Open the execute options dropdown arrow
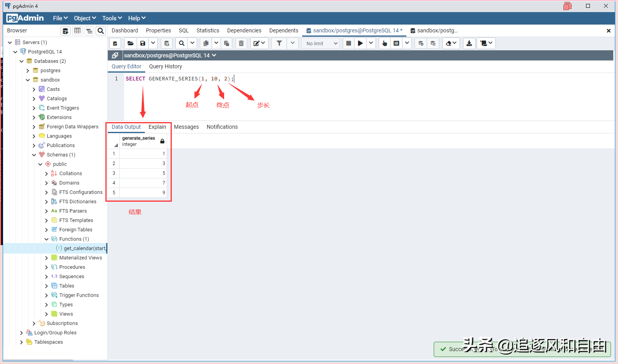This screenshot has height=364, width=618. tap(371, 43)
